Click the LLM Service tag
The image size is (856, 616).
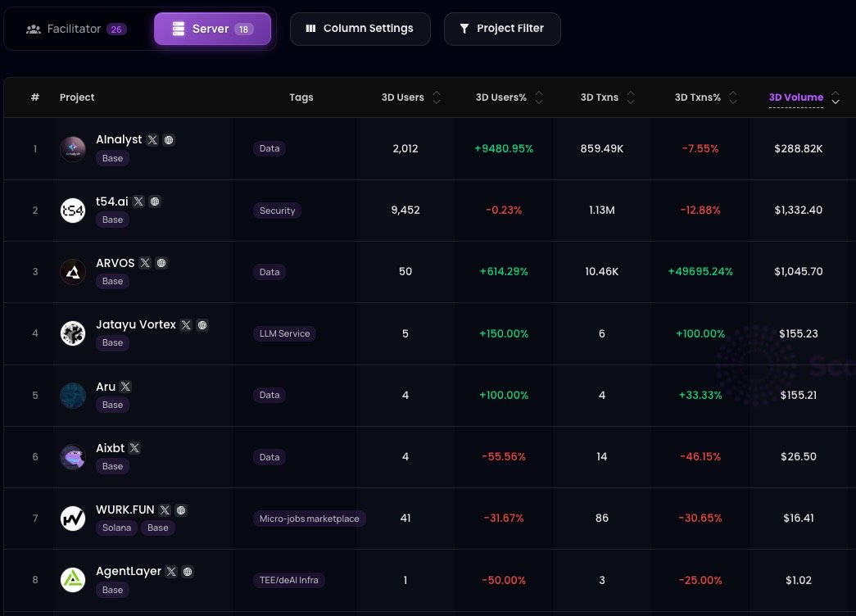[x=284, y=333]
